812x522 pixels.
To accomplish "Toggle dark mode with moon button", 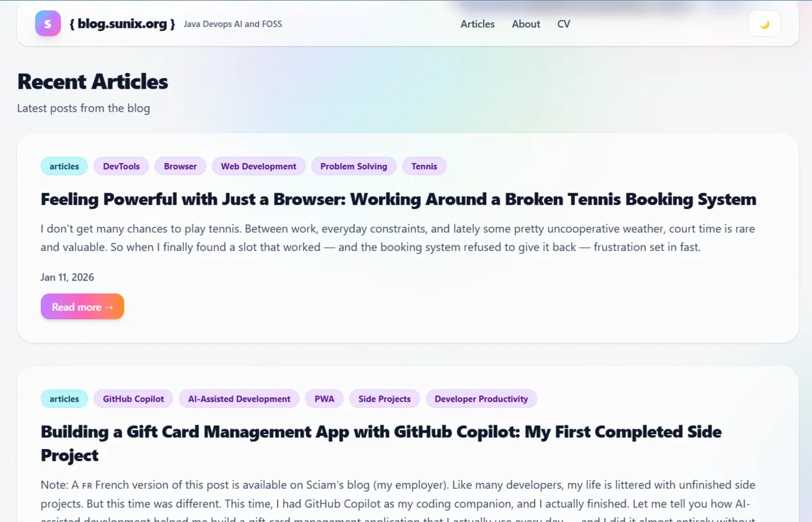I will (765, 24).
